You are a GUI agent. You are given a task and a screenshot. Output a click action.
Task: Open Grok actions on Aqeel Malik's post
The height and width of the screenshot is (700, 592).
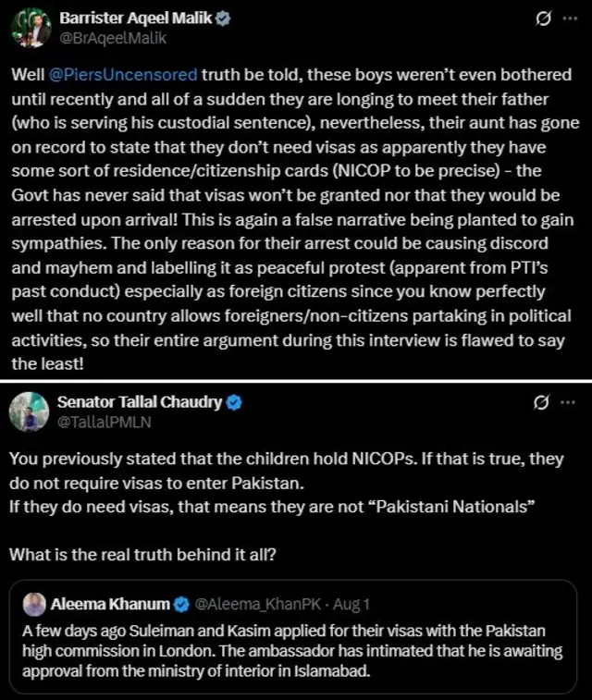click(x=545, y=19)
